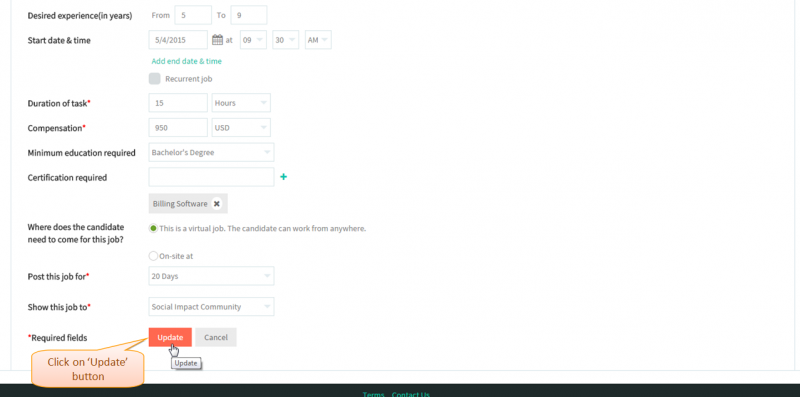Click the certification required text field
Viewport: 800px width, 397px height.
tap(211, 177)
